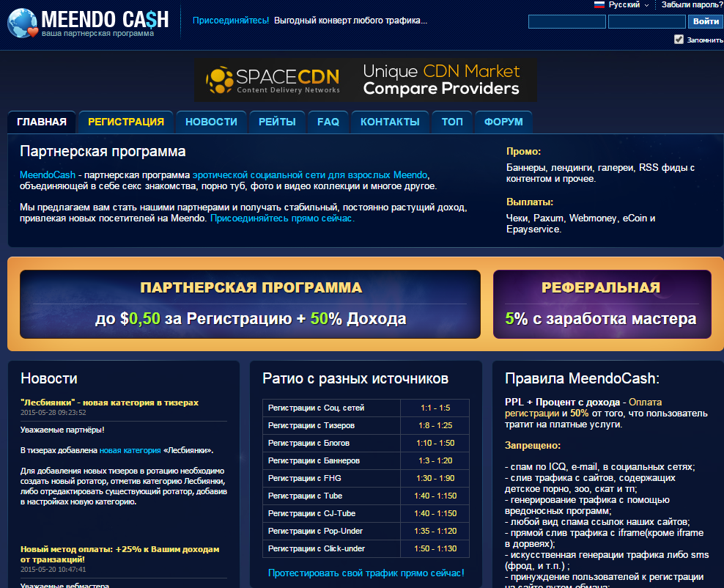Click the MeendoCash link in the description
724x588 pixels.
click(47, 175)
